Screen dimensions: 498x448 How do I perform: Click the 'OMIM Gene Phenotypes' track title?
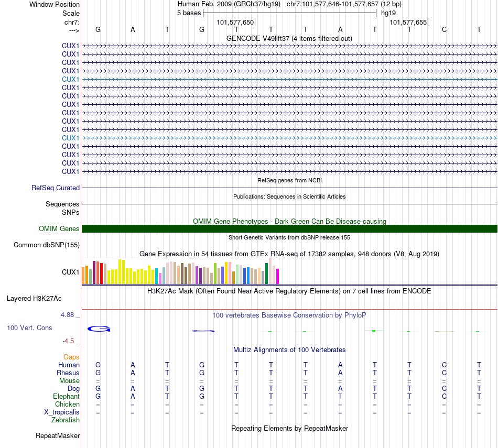click(x=289, y=221)
